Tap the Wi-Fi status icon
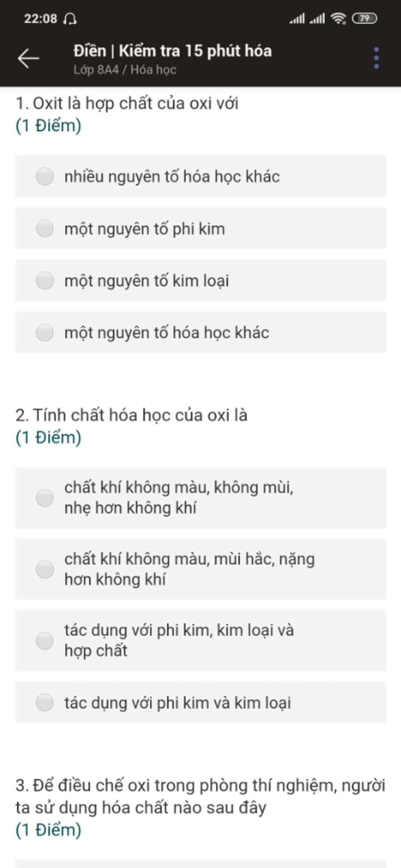 (338, 18)
